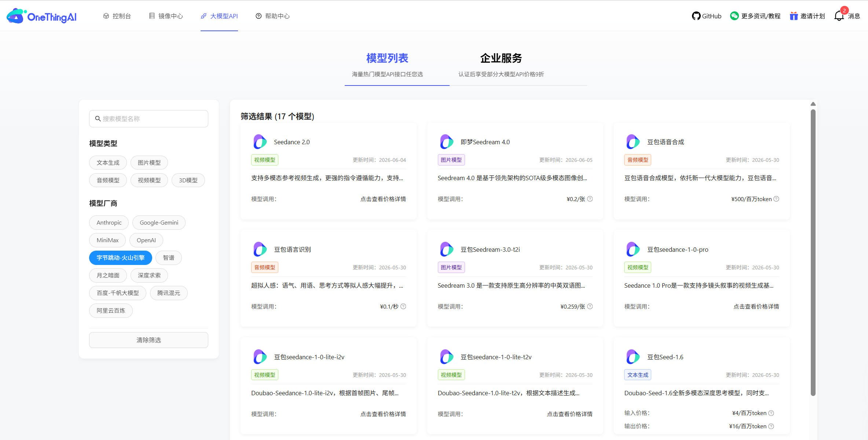The height and width of the screenshot is (440, 868).
Task: Click info icon beside ¥16/百万token output price
Action: [x=771, y=426]
